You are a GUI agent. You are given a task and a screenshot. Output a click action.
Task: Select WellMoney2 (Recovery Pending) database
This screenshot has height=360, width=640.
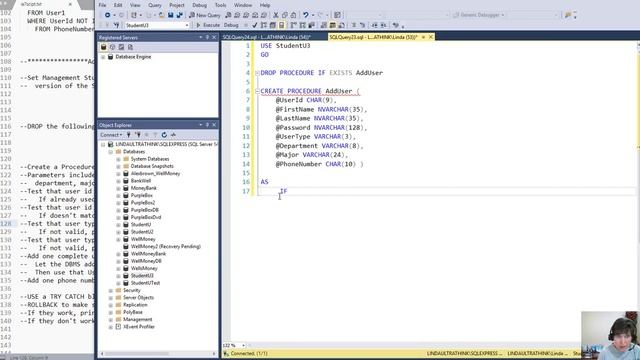point(166,247)
